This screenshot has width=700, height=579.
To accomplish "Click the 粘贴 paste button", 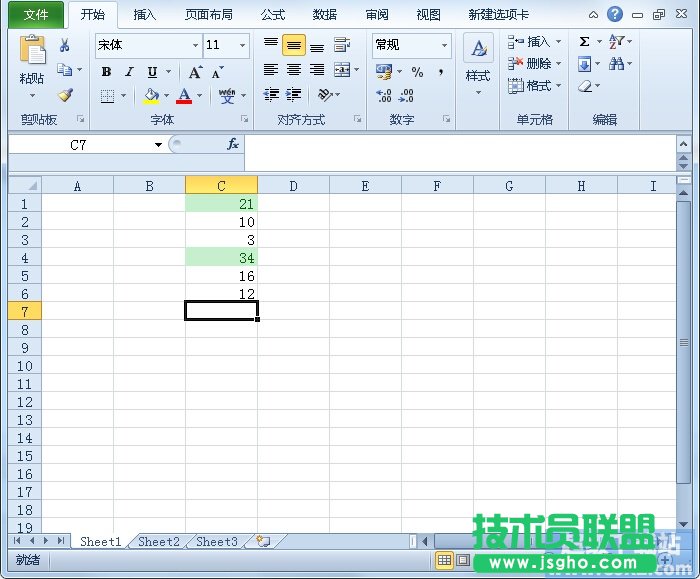I will click(x=32, y=78).
